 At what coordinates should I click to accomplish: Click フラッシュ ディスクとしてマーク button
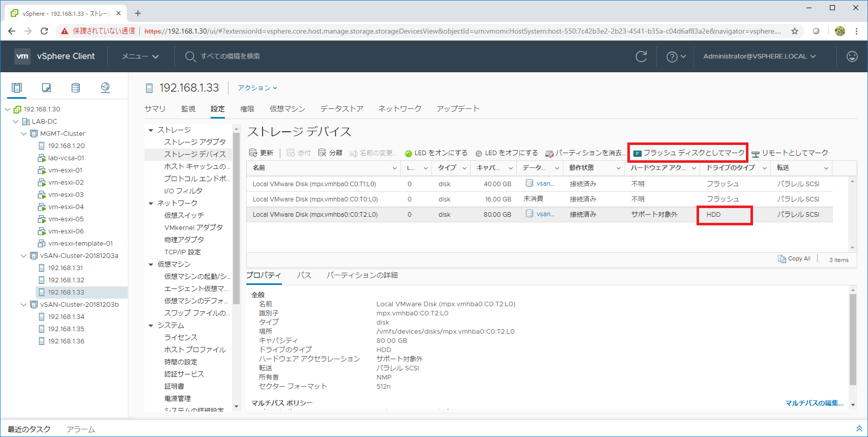[x=689, y=153]
